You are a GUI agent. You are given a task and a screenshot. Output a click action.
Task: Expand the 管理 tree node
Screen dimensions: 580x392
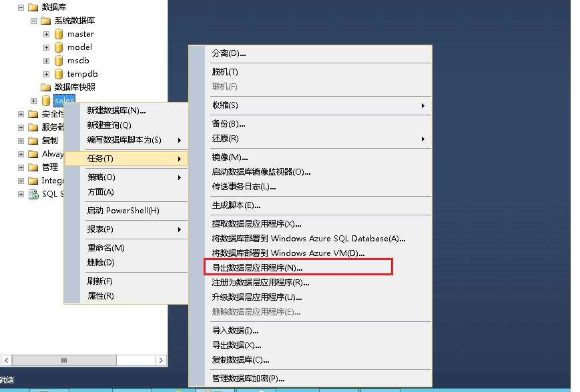click(21, 167)
